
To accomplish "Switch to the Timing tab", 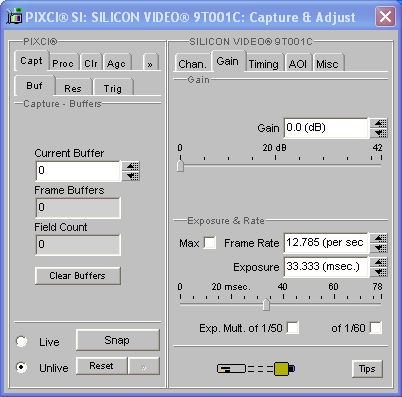I will click(264, 64).
